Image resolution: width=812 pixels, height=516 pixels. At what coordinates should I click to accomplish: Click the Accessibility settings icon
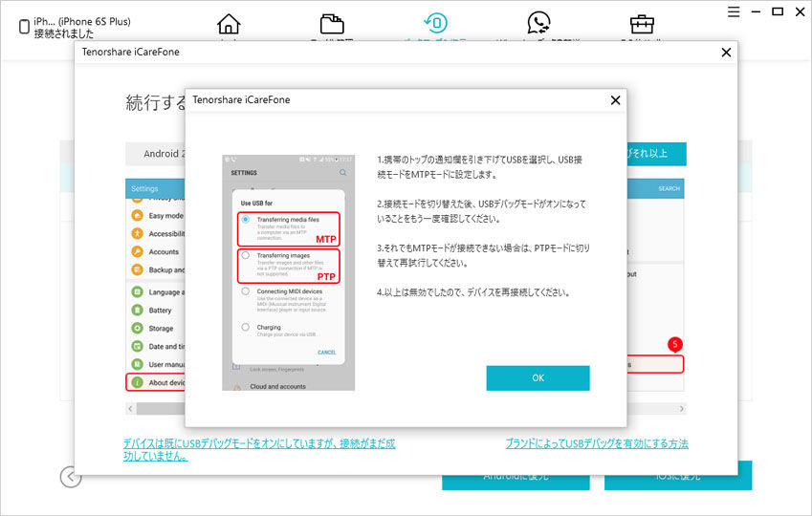pyautogui.click(x=137, y=233)
